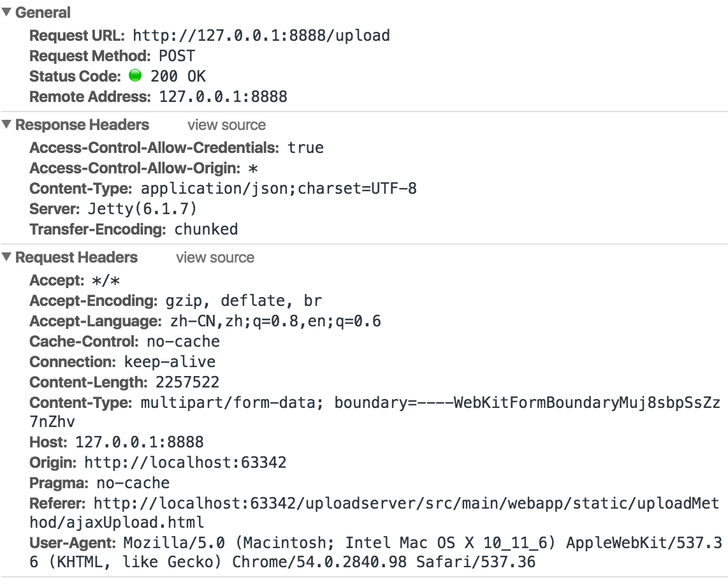The image size is (728, 580).
Task: Collapse the Request Headers section triangle
Action: coord(6,257)
